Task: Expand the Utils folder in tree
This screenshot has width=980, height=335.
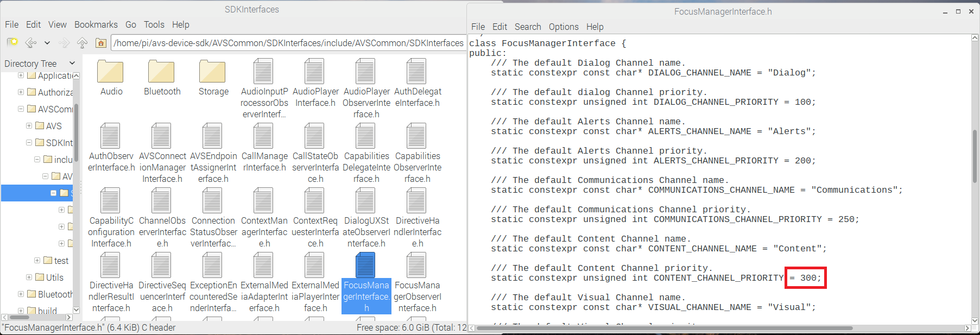Action: (29, 277)
